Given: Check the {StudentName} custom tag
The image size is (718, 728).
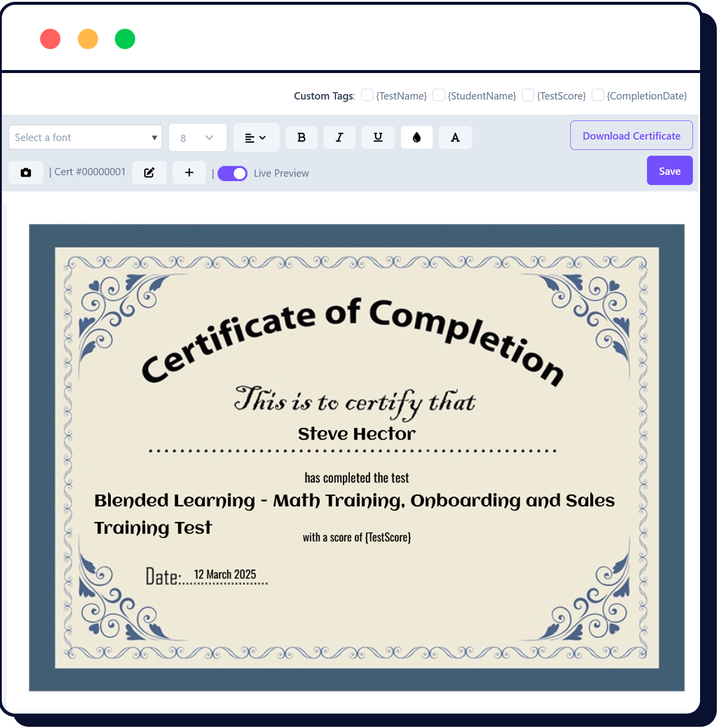Looking at the screenshot, I should pos(439,95).
